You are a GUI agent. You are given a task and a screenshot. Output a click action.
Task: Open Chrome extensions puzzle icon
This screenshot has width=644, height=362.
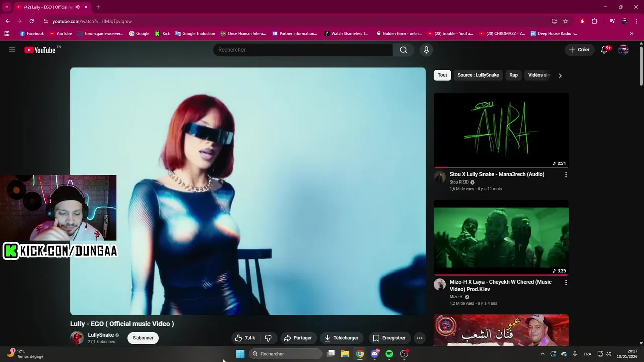click(594, 21)
